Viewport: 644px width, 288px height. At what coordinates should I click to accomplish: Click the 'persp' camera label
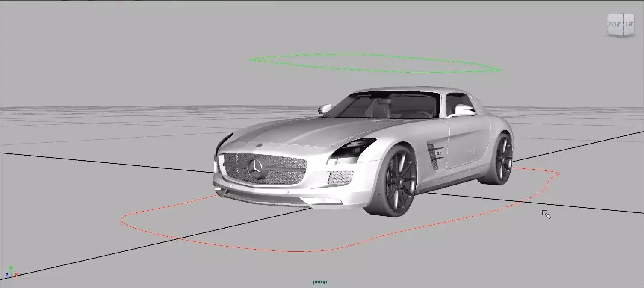coord(320,282)
